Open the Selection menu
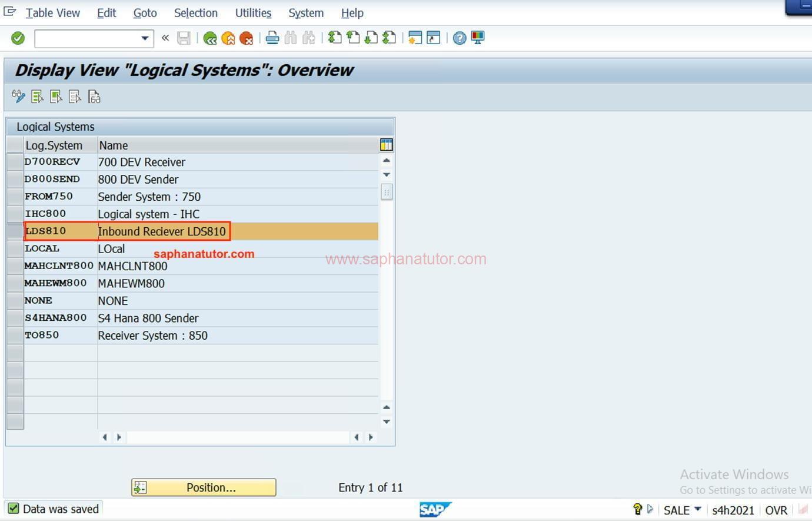812x521 pixels. [196, 13]
